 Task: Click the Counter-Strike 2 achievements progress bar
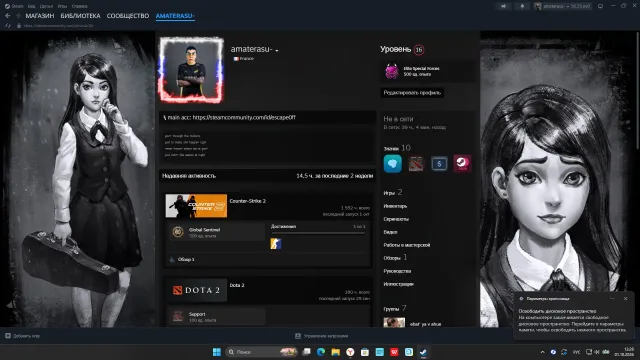(318, 233)
